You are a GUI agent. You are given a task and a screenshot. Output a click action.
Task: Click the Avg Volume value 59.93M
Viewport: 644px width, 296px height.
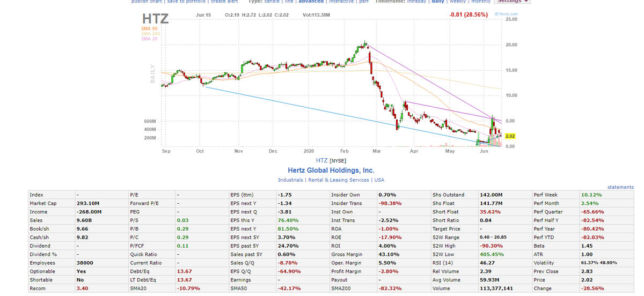(489, 280)
